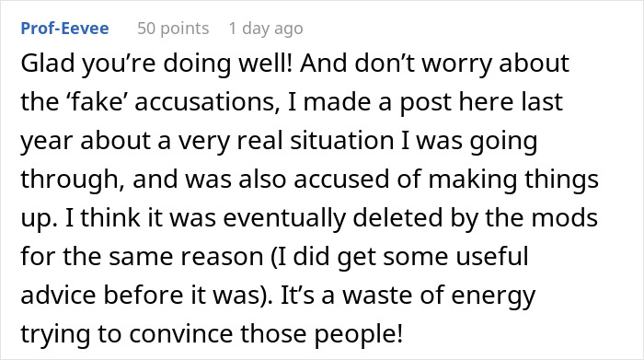Click the words 'post here last' in the comment

click(481, 103)
